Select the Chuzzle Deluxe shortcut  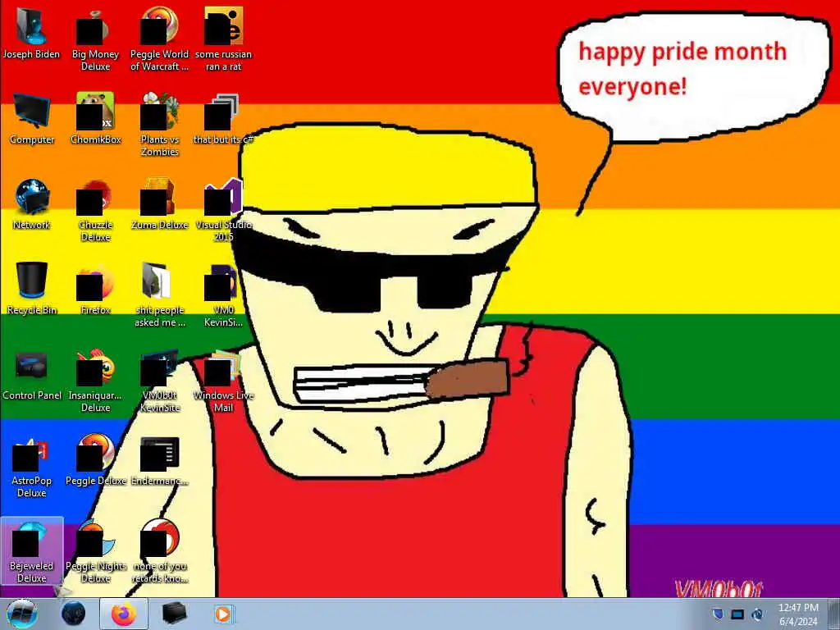point(95,210)
